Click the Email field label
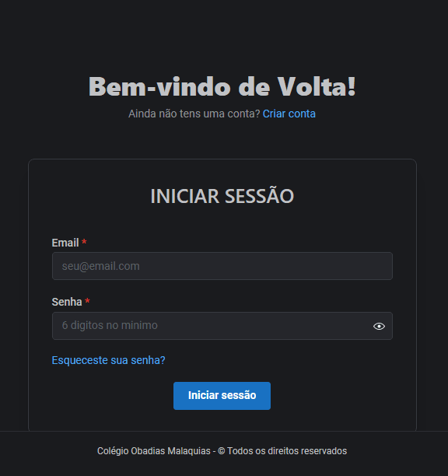The height and width of the screenshot is (476, 448). pos(65,243)
